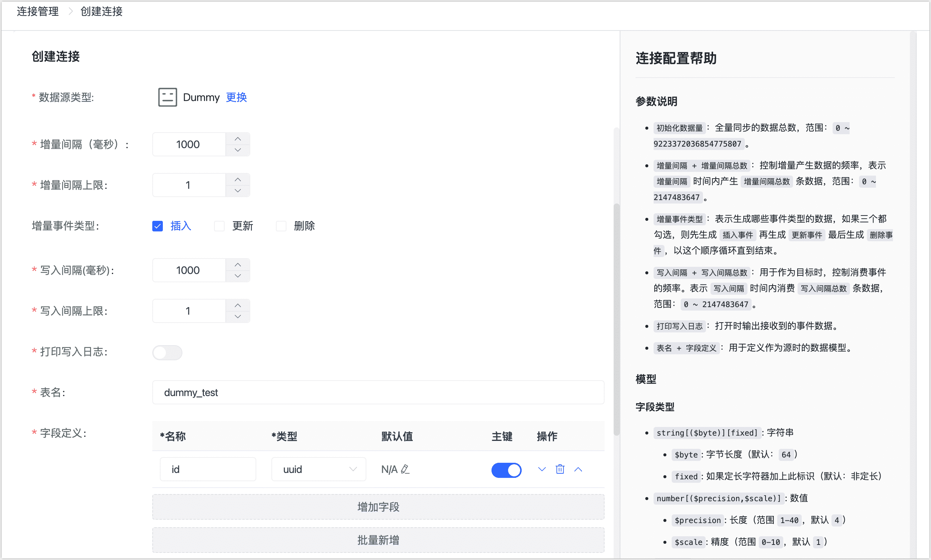Image resolution: width=931 pixels, height=560 pixels.
Task: Check the 更新 event type checkbox
Action: click(x=219, y=226)
